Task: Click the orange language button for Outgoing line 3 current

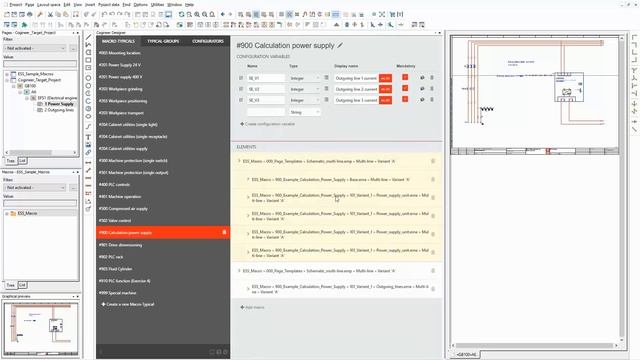Action: (x=385, y=100)
